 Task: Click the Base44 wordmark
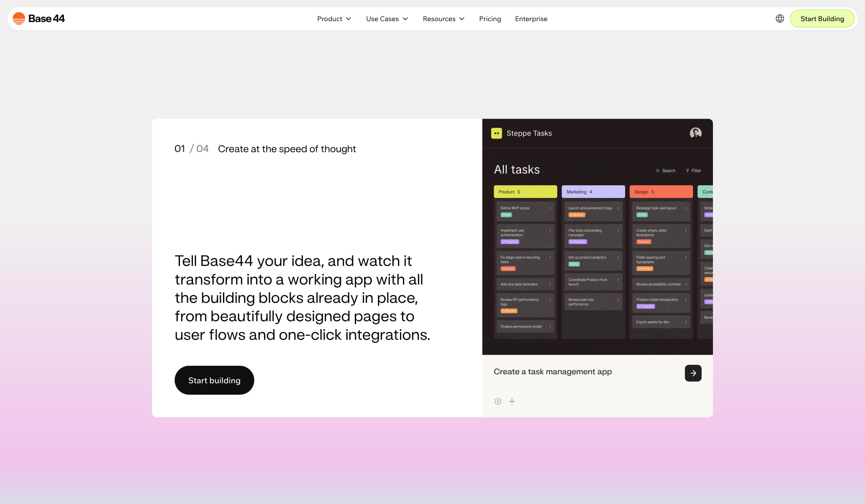point(46,19)
